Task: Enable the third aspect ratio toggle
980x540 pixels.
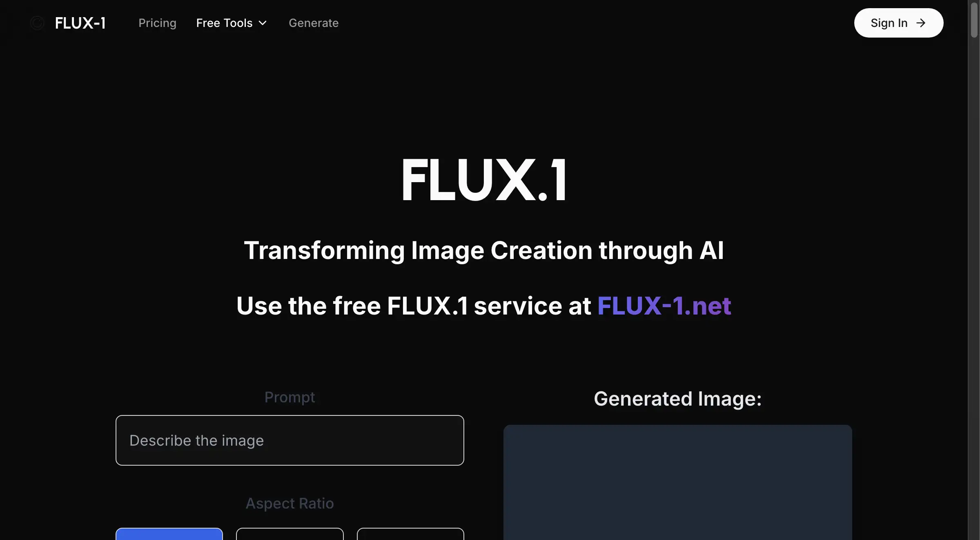Action: (x=410, y=533)
